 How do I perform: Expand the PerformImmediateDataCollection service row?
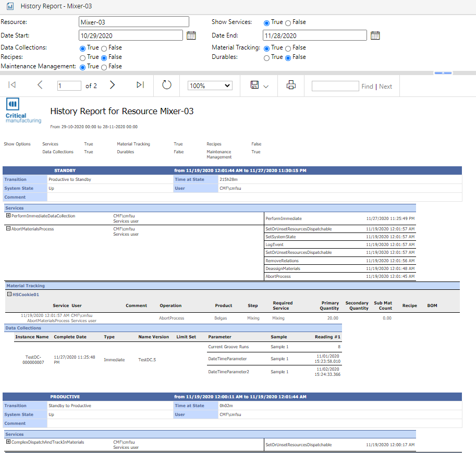(8, 216)
